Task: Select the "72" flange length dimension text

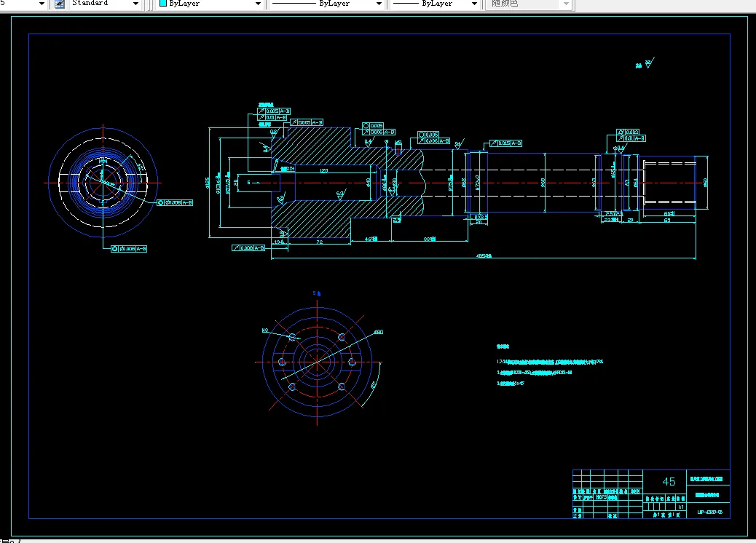Action: 319,242
